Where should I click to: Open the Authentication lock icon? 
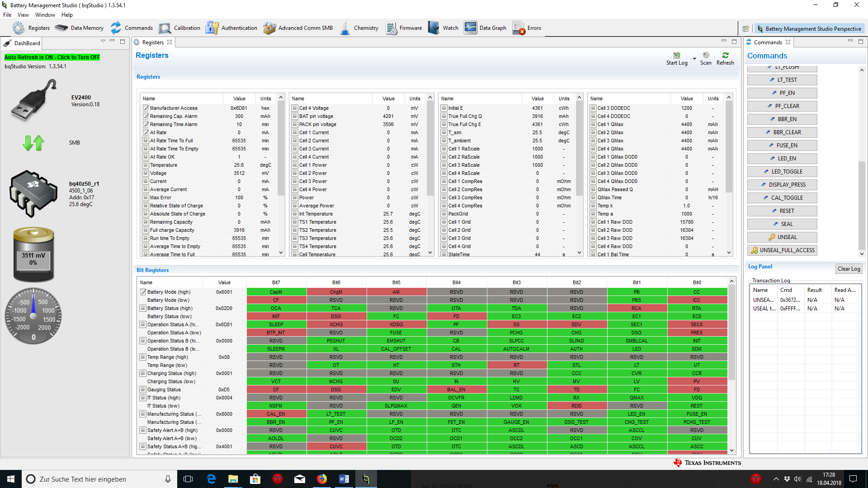pyautogui.click(x=212, y=28)
